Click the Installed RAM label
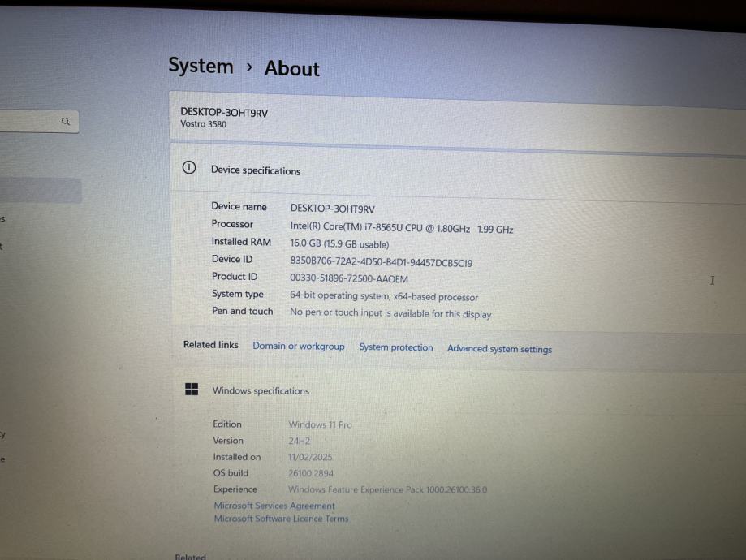 click(x=241, y=242)
